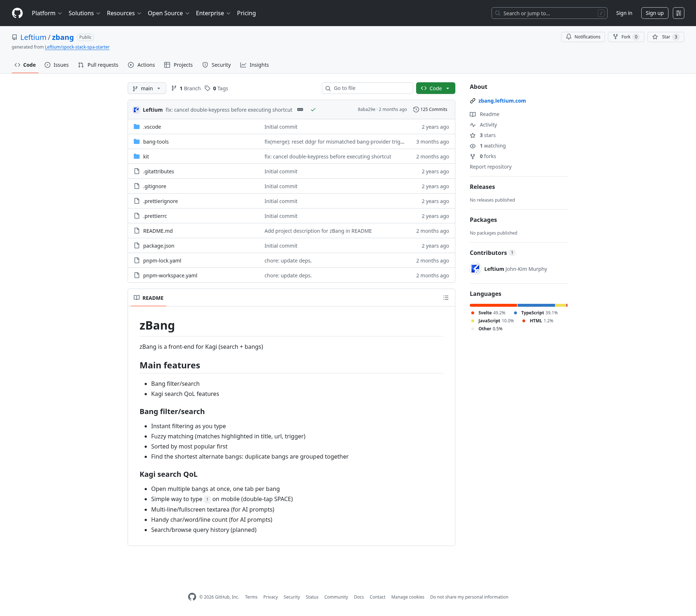Switch to the Security tab
Screen dimensions: 696x616
pos(216,65)
